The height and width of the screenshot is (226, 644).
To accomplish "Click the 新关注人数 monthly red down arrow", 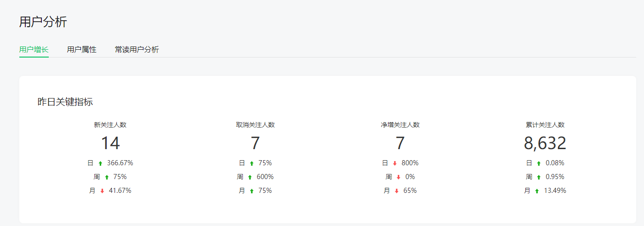I will click(x=102, y=191).
